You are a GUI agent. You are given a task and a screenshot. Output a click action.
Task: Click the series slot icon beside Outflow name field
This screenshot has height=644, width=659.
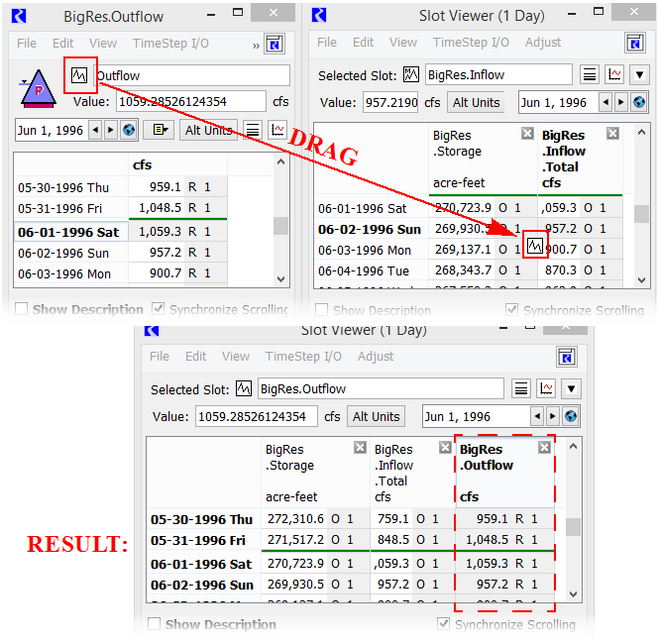[79, 76]
